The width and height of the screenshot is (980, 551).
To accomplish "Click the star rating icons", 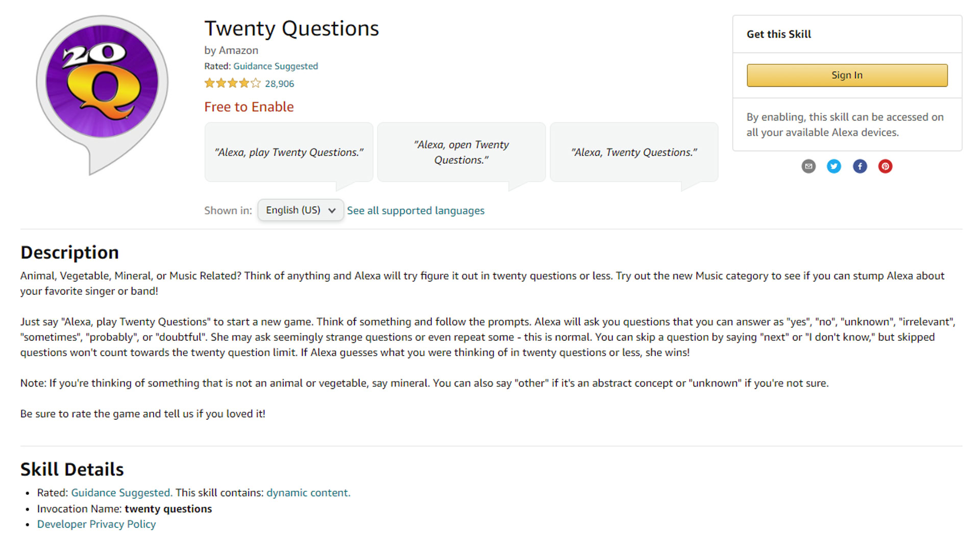I will tap(232, 83).
